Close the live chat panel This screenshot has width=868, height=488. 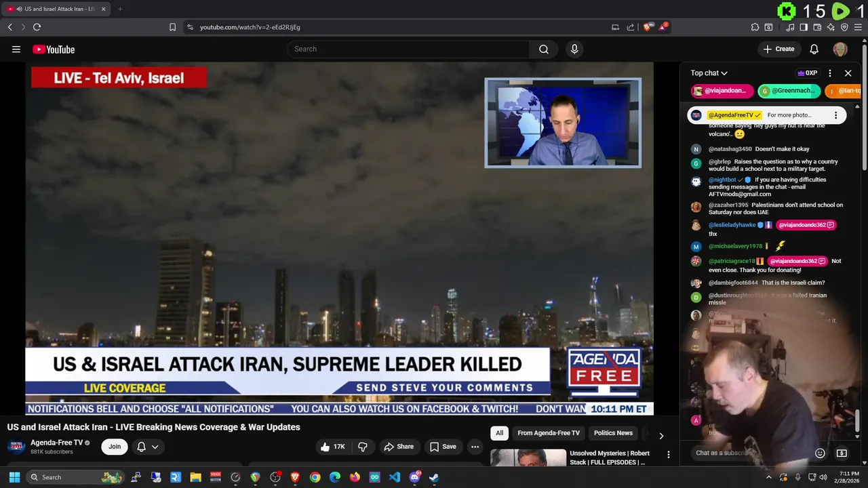click(848, 73)
